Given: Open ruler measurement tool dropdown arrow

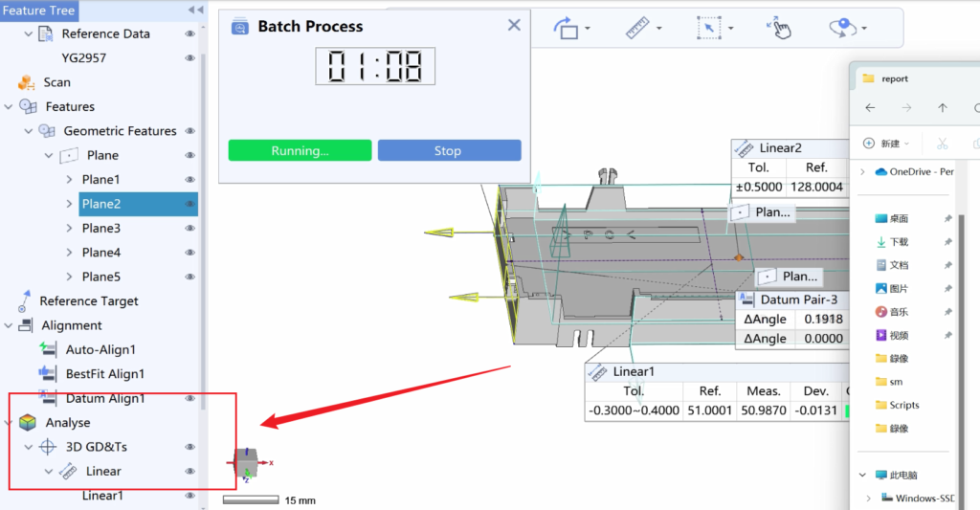Looking at the screenshot, I should (658, 28).
